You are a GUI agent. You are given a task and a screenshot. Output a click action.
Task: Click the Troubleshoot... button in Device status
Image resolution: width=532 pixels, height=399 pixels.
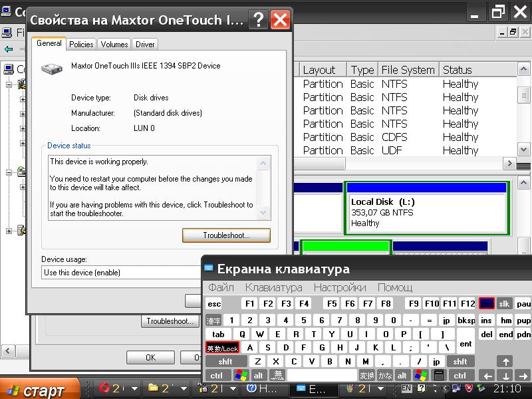[226, 235]
